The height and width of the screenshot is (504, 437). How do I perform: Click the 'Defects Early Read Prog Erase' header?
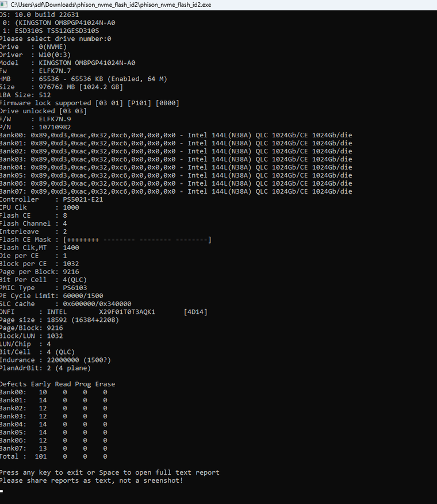click(x=57, y=384)
